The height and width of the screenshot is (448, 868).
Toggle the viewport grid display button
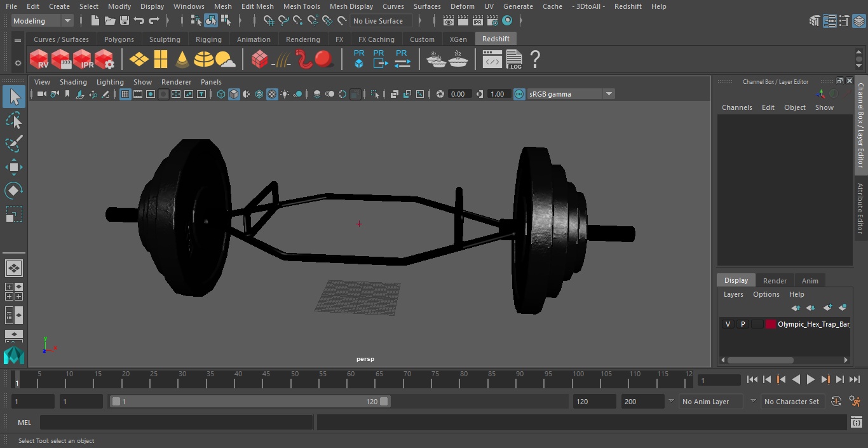(125, 94)
